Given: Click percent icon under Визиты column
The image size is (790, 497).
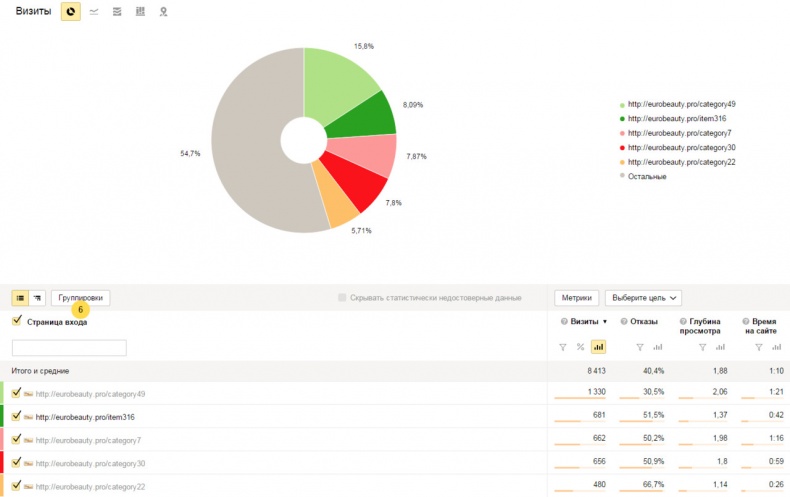Looking at the screenshot, I should (x=580, y=347).
